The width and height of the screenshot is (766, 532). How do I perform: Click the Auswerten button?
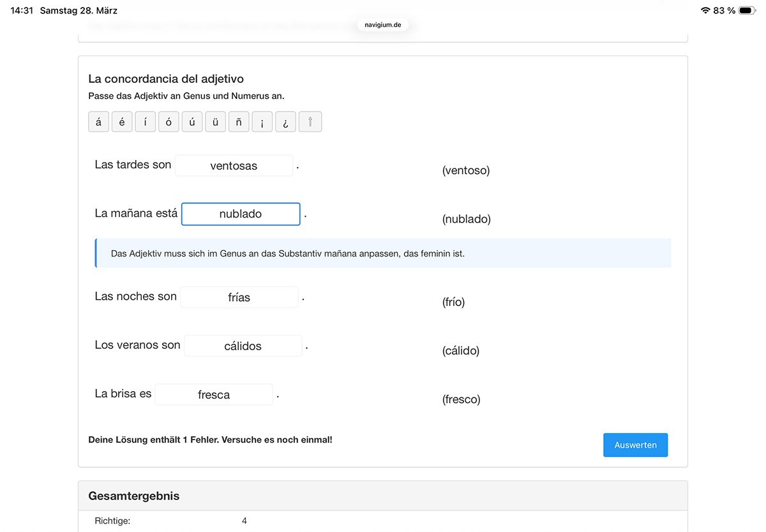[x=635, y=445]
